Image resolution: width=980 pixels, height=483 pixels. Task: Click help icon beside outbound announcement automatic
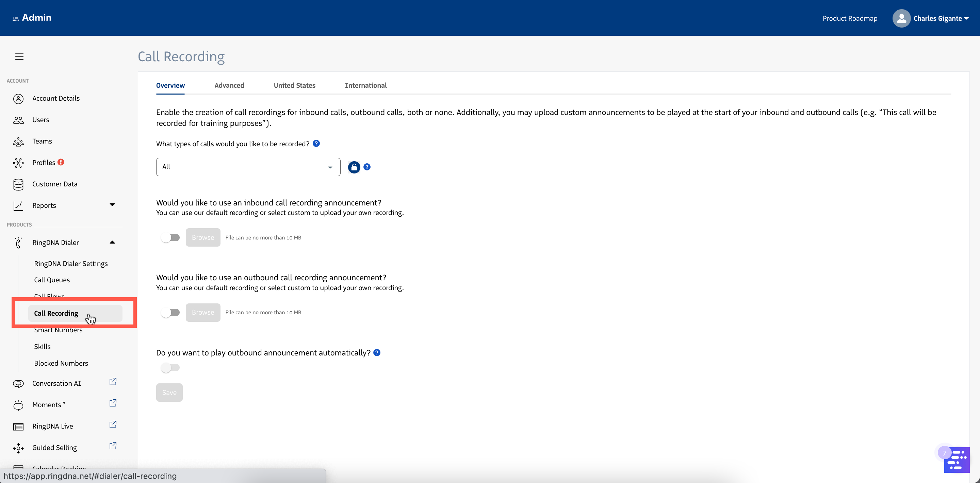coord(377,352)
